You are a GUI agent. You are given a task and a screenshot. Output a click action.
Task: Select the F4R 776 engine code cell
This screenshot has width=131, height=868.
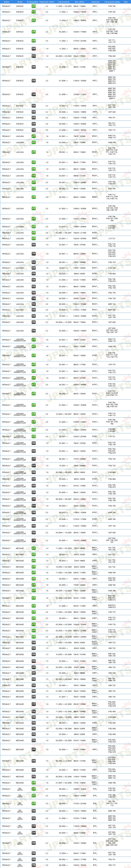coord(112,624)
